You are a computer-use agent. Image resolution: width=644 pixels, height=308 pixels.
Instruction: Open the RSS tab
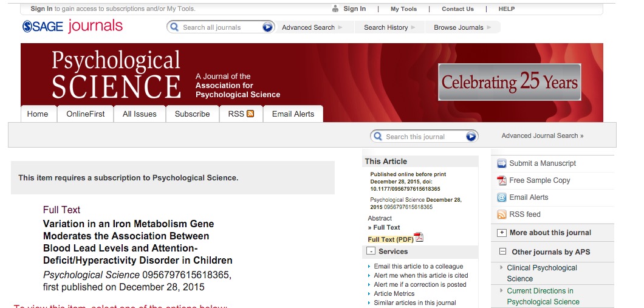(241, 114)
